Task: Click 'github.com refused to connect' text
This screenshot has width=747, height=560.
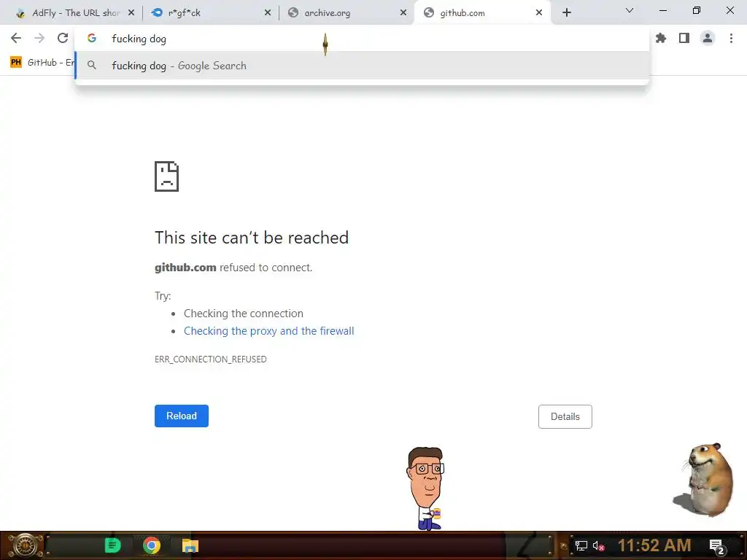Action: (x=233, y=268)
